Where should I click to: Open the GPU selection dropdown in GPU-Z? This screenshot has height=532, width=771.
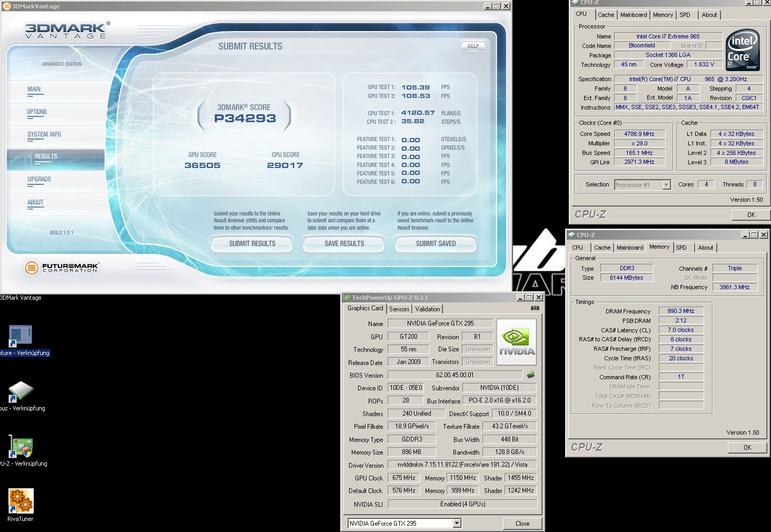point(457,524)
